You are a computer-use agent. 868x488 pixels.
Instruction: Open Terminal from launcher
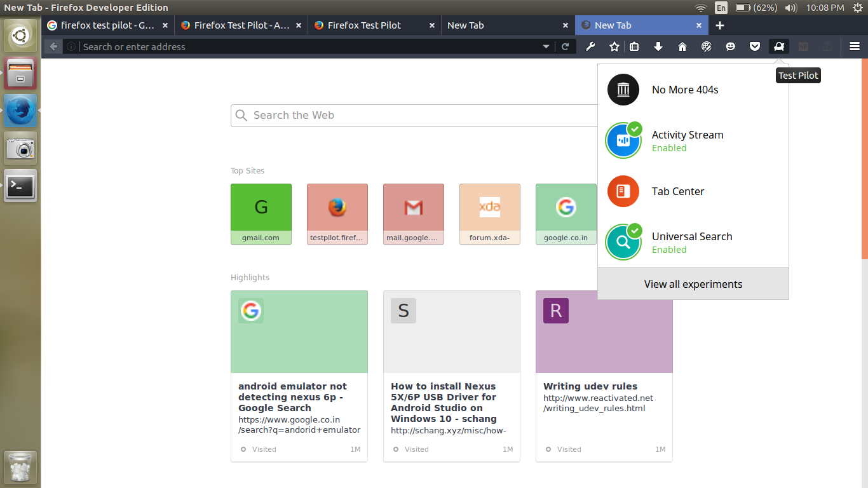[x=20, y=186]
